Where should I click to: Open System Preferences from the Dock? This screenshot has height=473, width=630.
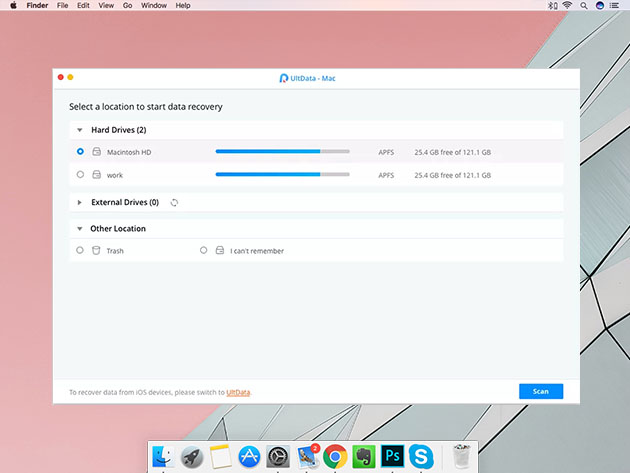coord(278,457)
